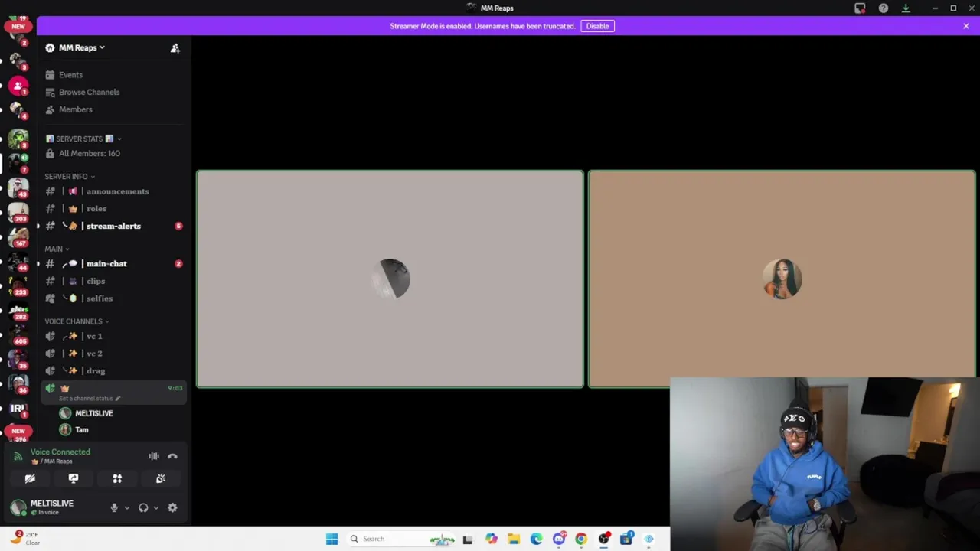The width and height of the screenshot is (980, 551).
Task: Click the Windows taskbar Search box
Action: click(x=400, y=539)
